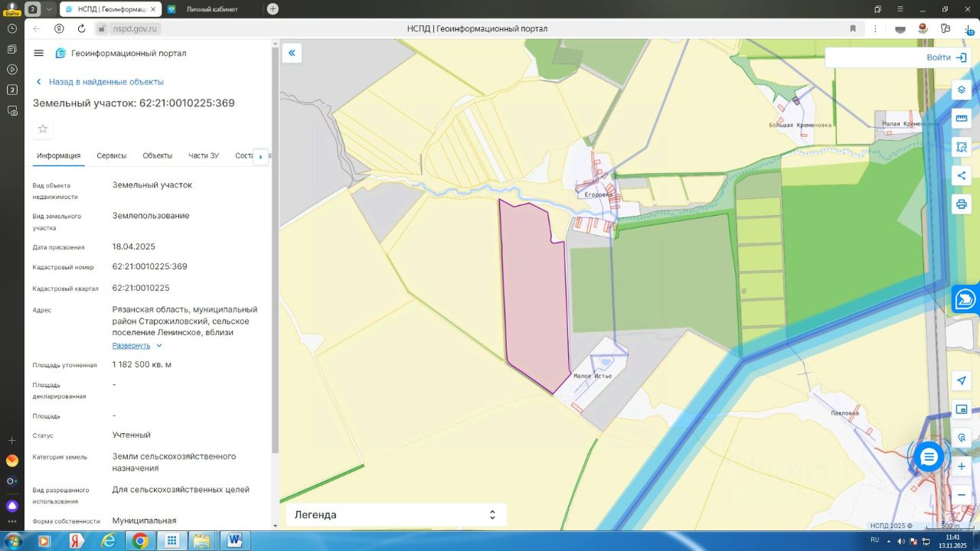Click the date value 18.04.2025
This screenshot has height=551, width=980.
tap(133, 247)
